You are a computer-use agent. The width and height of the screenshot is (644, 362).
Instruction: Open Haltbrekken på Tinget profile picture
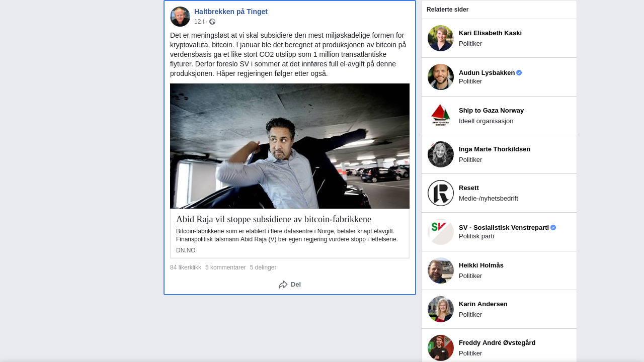pos(180,17)
